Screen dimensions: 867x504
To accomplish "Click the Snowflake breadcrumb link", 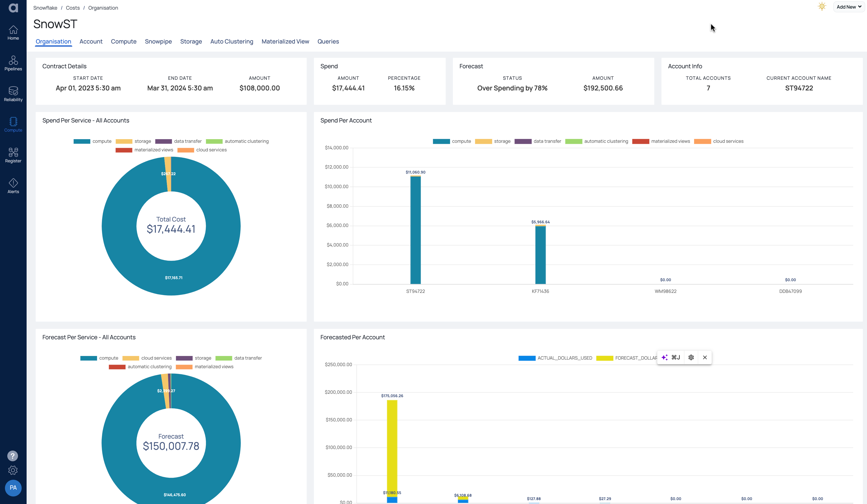I will 45,8.
